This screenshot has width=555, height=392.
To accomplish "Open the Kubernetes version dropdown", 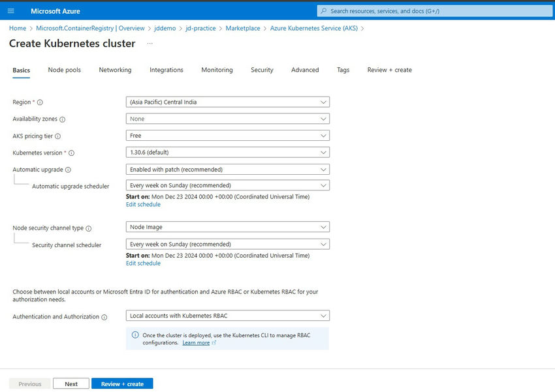I will (229, 152).
